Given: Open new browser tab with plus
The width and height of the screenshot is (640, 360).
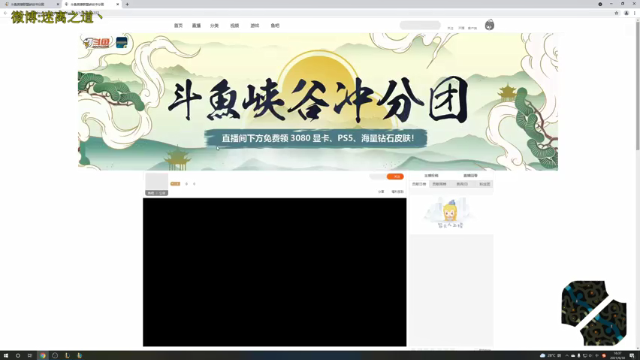Looking at the screenshot, I should [127, 4].
